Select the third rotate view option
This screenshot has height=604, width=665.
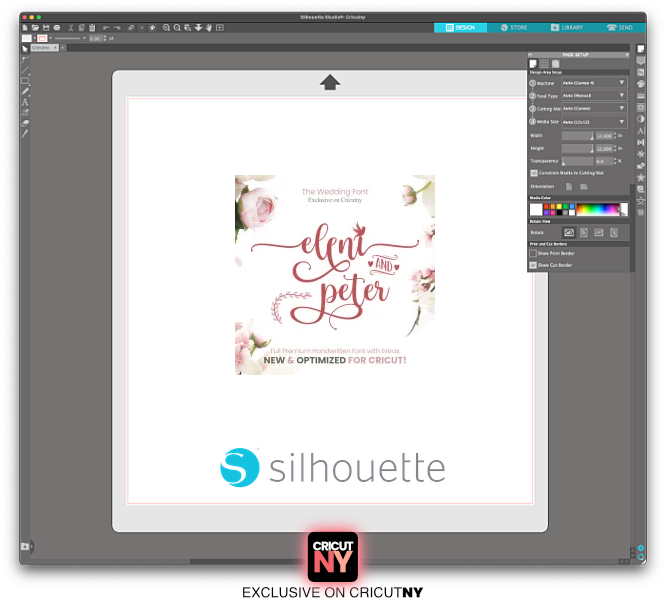598,232
